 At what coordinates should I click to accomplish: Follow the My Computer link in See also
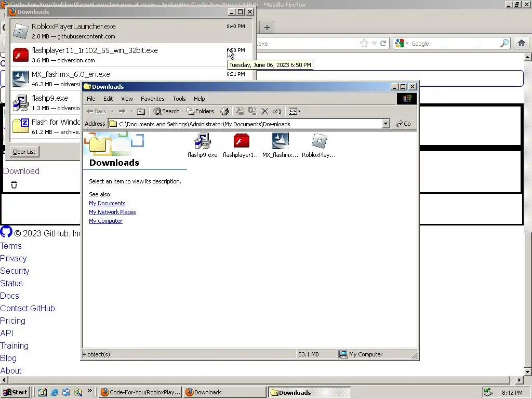tap(105, 221)
